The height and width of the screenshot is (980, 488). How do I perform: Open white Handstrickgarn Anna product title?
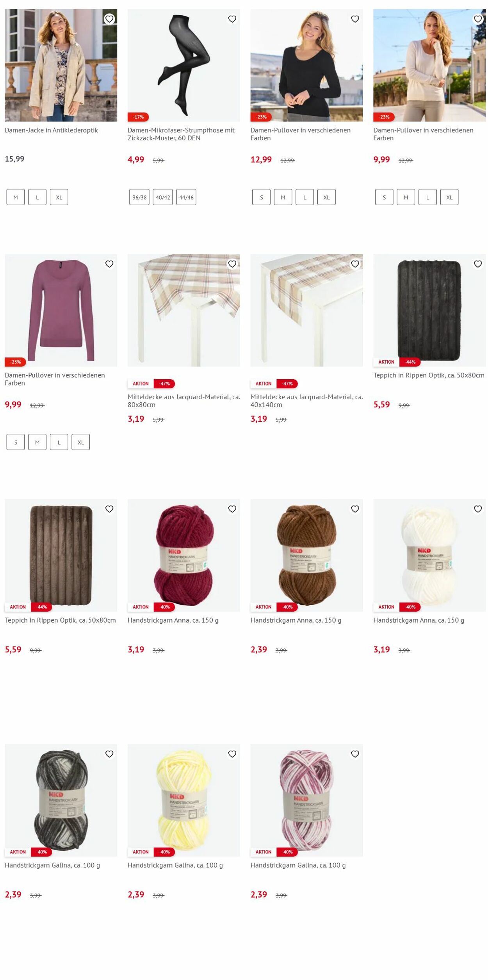(x=419, y=620)
